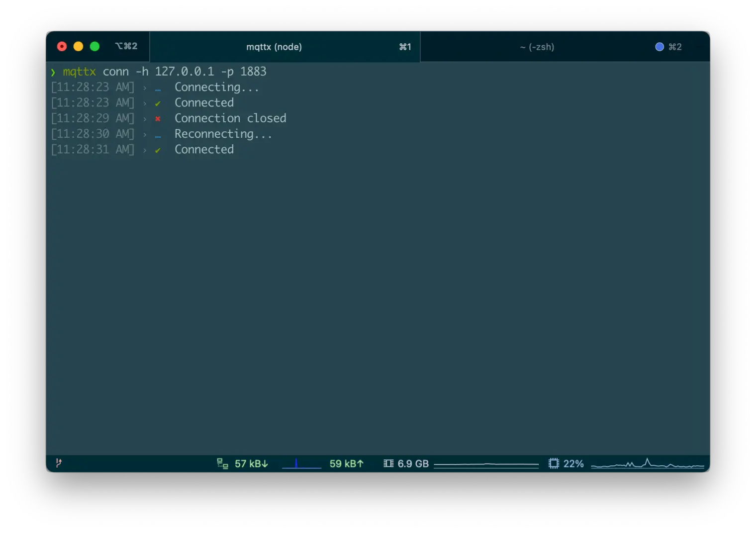The image size is (756, 533).
Task: Click the ⌘1 shortcut label
Action: coord(405,47)
